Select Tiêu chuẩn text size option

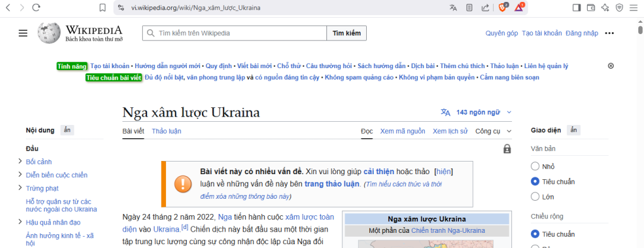click(535, 182)
